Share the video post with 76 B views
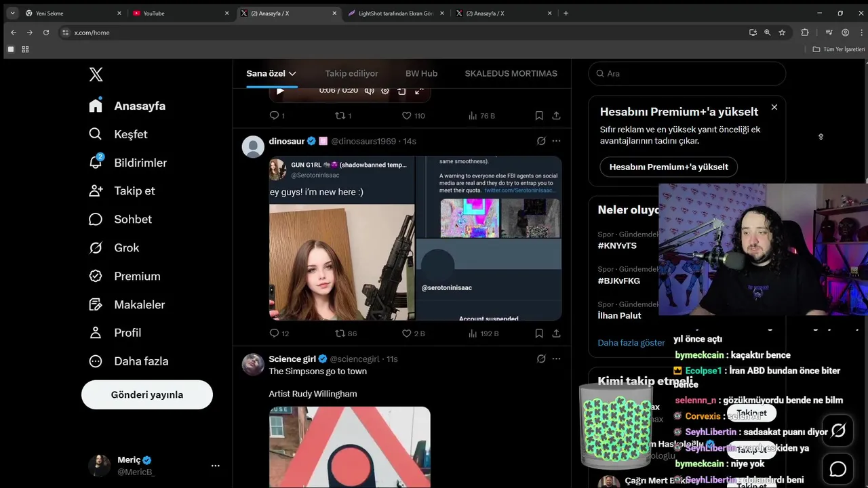This screenshot has height=488, width=868. pos(556,116)
